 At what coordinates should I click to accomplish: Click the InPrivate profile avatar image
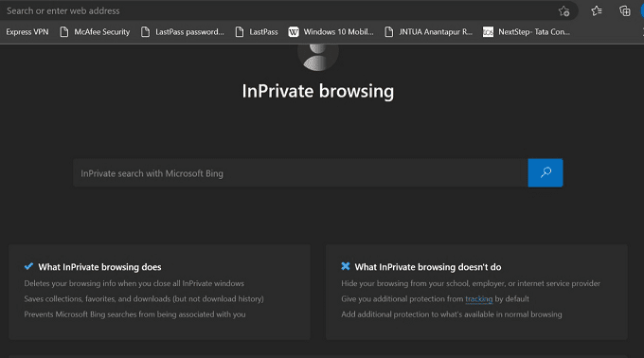point(318,58)
